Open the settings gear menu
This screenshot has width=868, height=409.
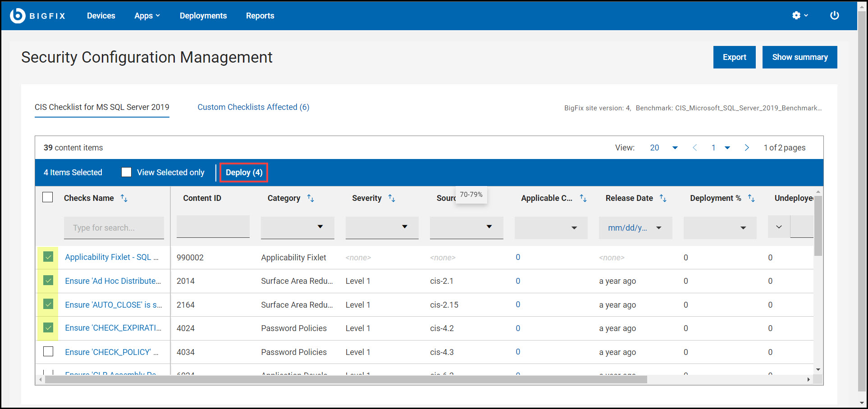pyautogui.click(x=797, y=15)
